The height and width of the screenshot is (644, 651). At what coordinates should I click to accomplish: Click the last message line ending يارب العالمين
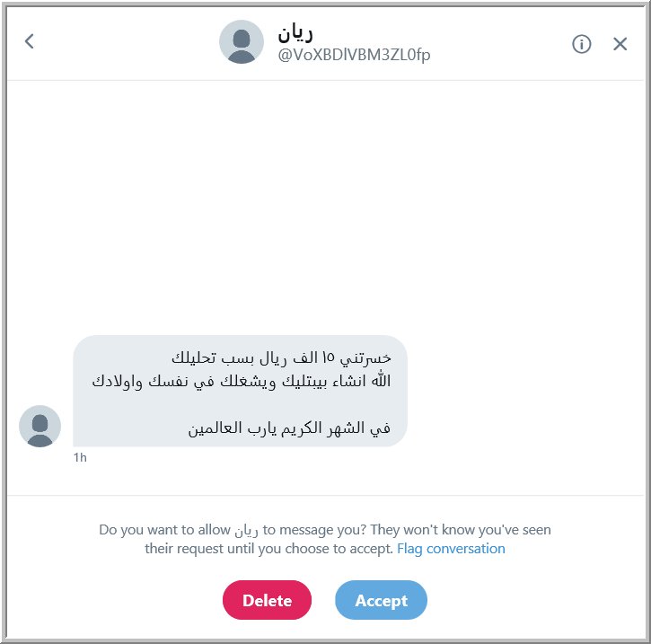point(289,428)
